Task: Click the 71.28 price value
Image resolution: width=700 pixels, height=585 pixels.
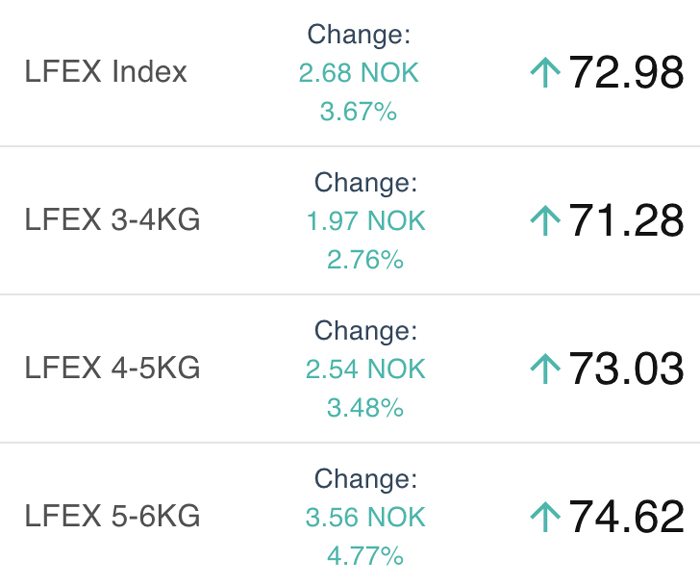Action: click(x=626, y=221)
